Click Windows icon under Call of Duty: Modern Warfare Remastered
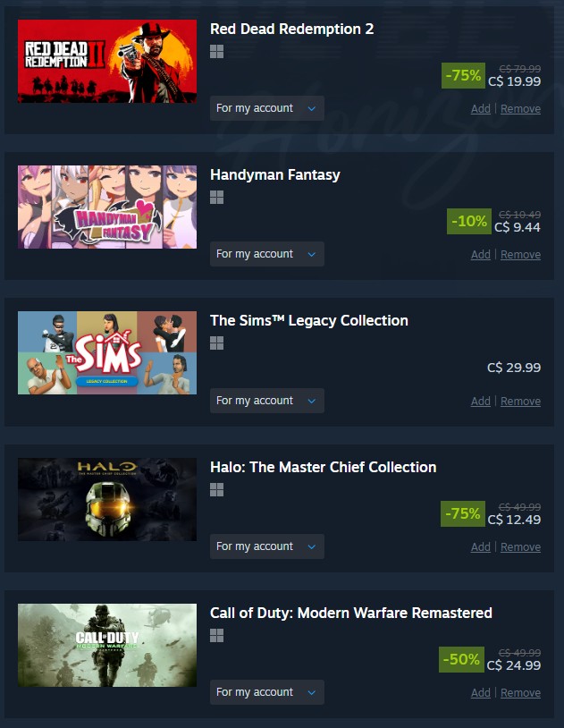564x728 pixels. (x=217, y=635)
